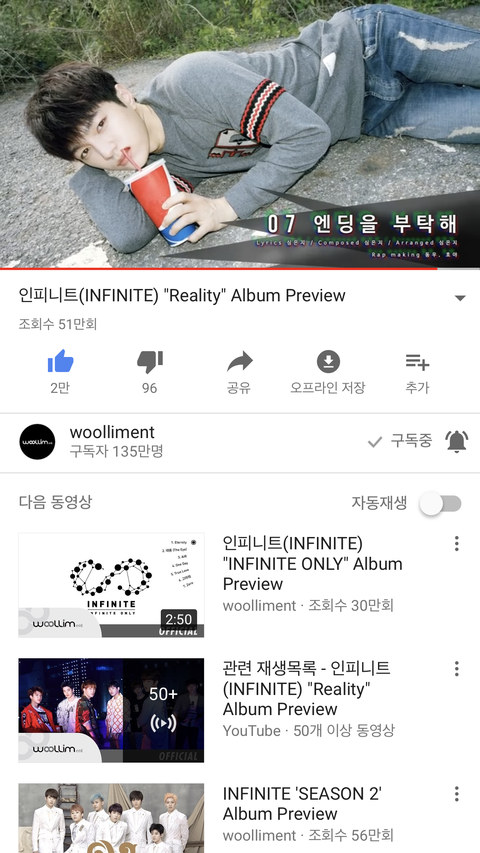The width and height of the screenshot is (480, 853).
Task: Expand the video description arrow
Action: pos(460,298)
